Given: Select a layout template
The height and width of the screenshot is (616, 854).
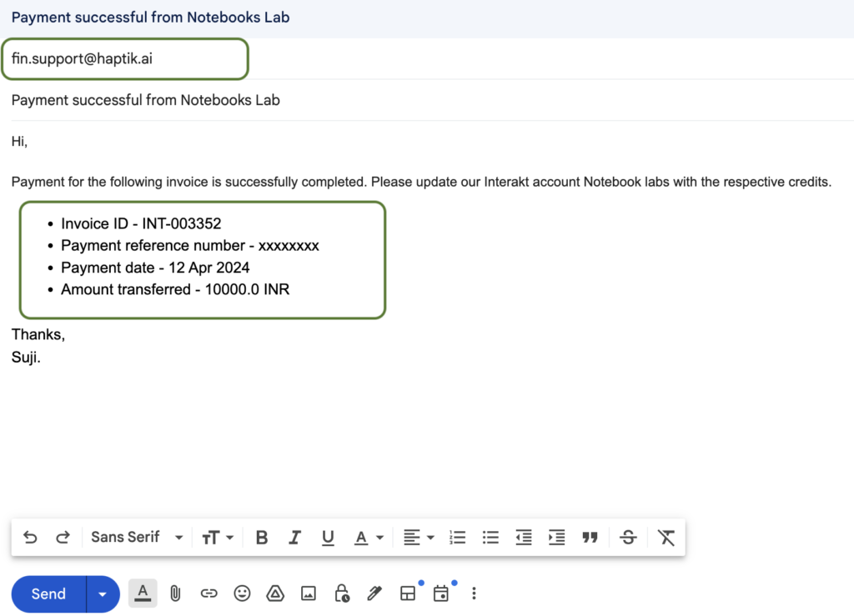Looking at the screenshot, I should pos(408,593).
